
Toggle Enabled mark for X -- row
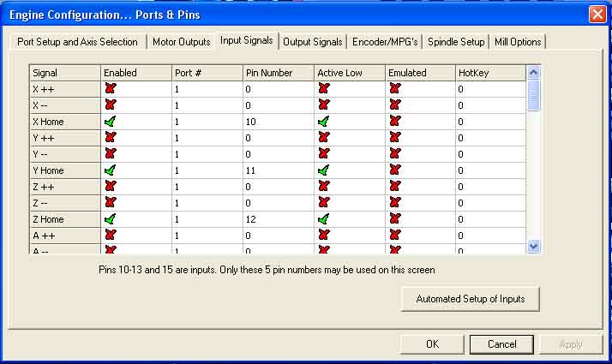click(111, 105)
